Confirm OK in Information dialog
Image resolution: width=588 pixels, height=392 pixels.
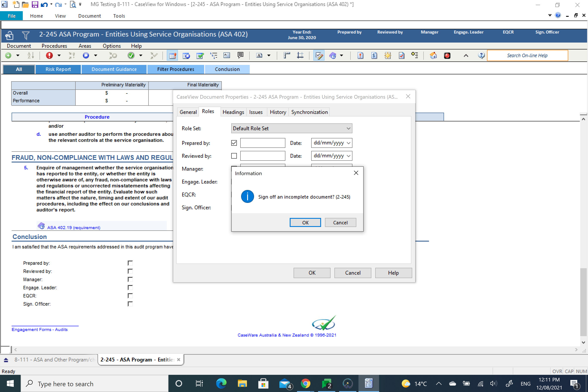point(305,222)
